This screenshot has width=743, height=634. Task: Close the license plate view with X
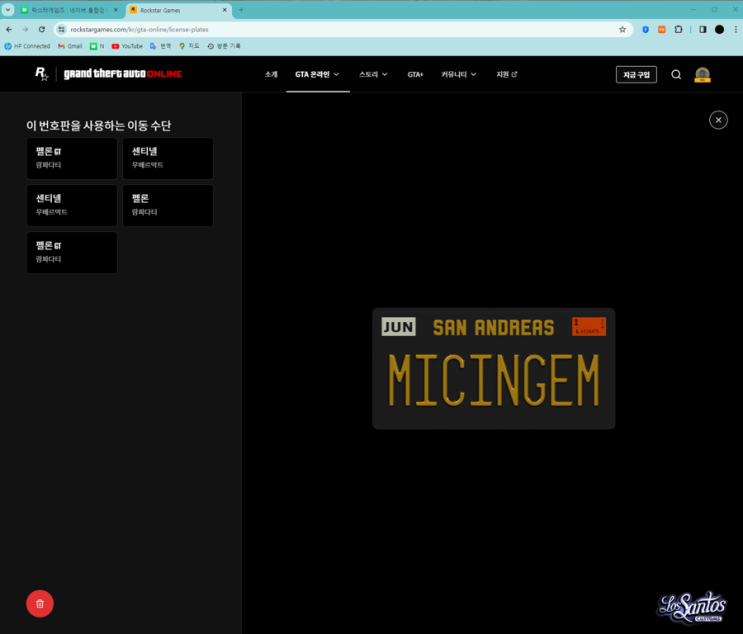coord(718,120)
